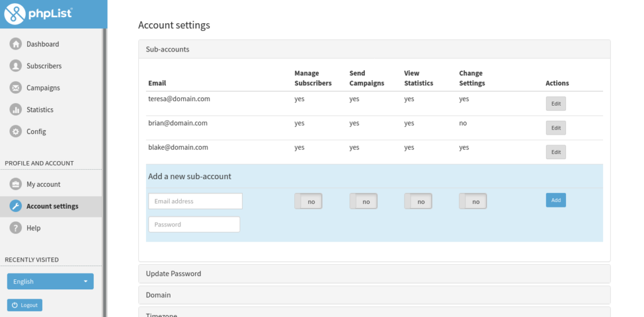Focus the Password input field
This screenshot has height=317, width=644.
[x=194, y=225]
